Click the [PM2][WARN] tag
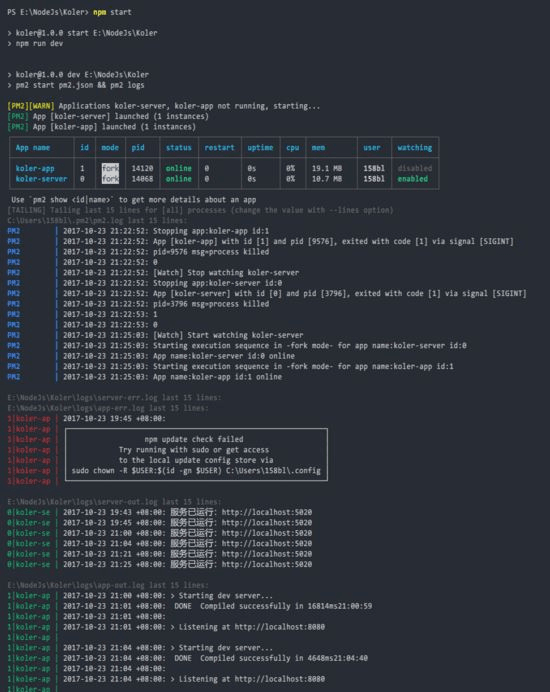This screenshot has height=692, width=550. [x=31, y=106]
